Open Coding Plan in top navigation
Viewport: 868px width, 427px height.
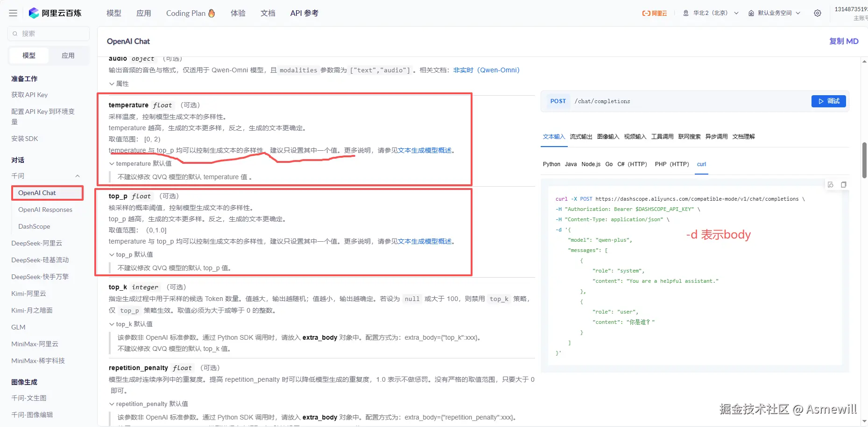(191, 13)
